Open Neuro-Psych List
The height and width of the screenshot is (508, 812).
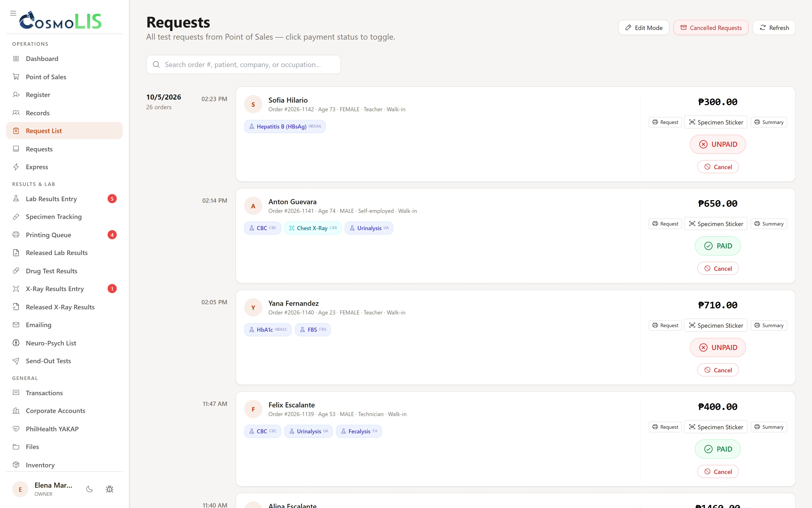(64, 343)
